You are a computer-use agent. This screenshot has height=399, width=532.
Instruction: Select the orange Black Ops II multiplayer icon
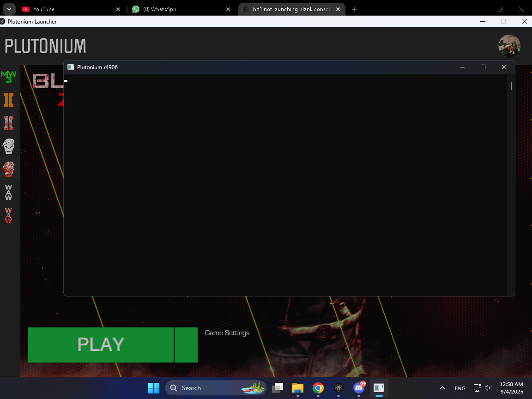8,100
